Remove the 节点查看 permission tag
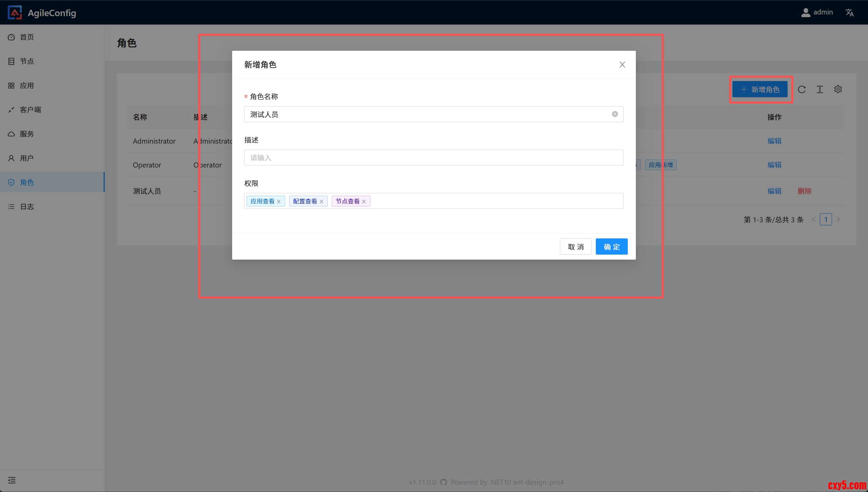 tap(364, 202)
